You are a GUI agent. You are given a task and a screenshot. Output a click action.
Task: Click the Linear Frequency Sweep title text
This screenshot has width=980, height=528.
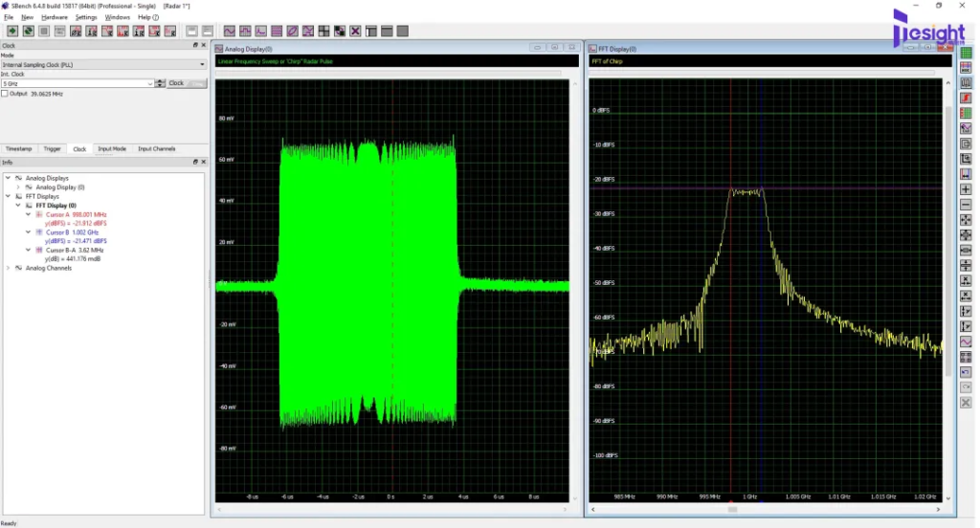[x=275, y=61]
